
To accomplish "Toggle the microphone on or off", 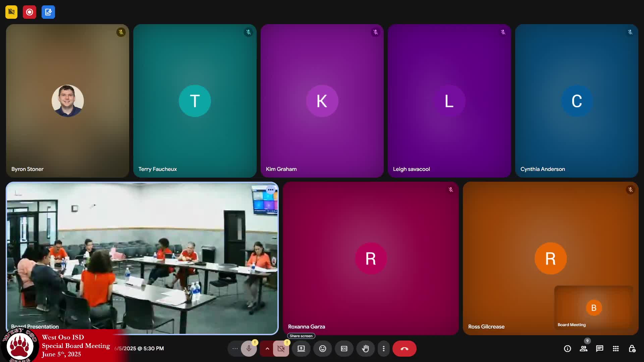I will (x=249, y=349).
